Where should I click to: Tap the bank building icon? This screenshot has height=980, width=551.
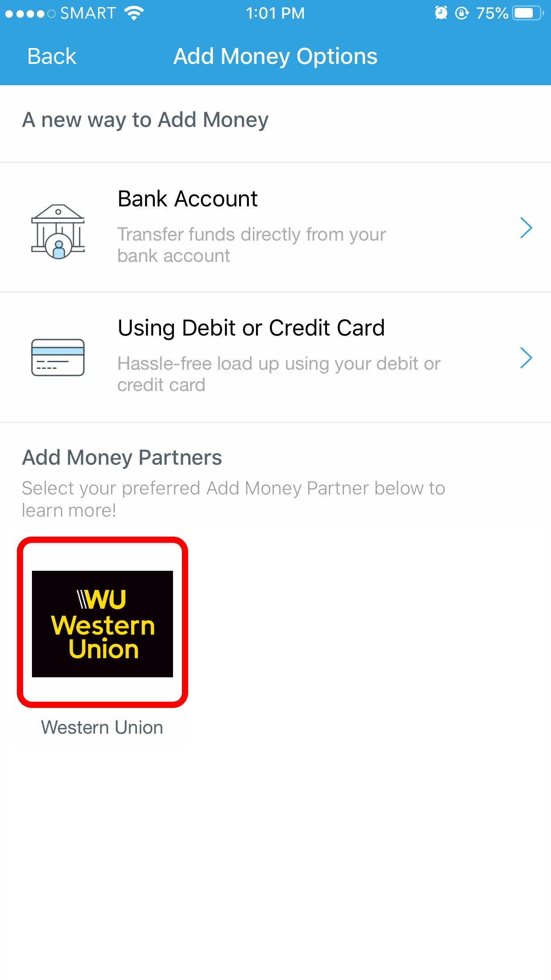pyautogui.click(x=58, y=231)
